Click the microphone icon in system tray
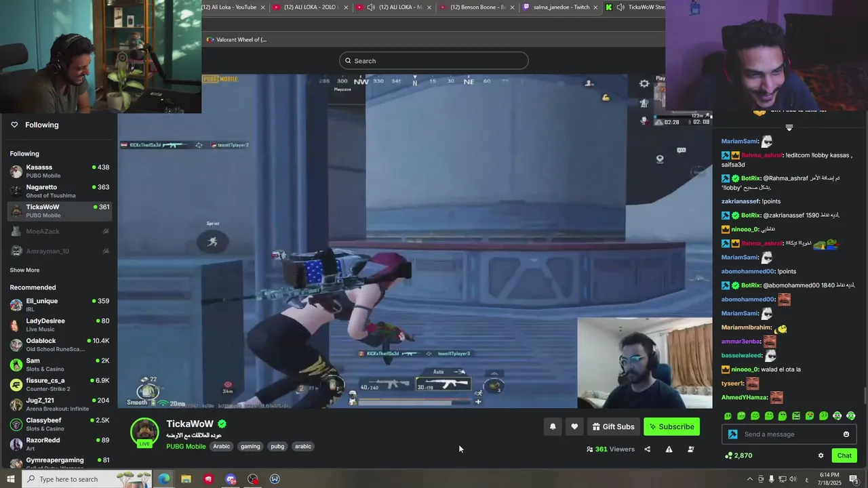The height and width of the screenshot is (488, 868). click(x=772, y=479)
